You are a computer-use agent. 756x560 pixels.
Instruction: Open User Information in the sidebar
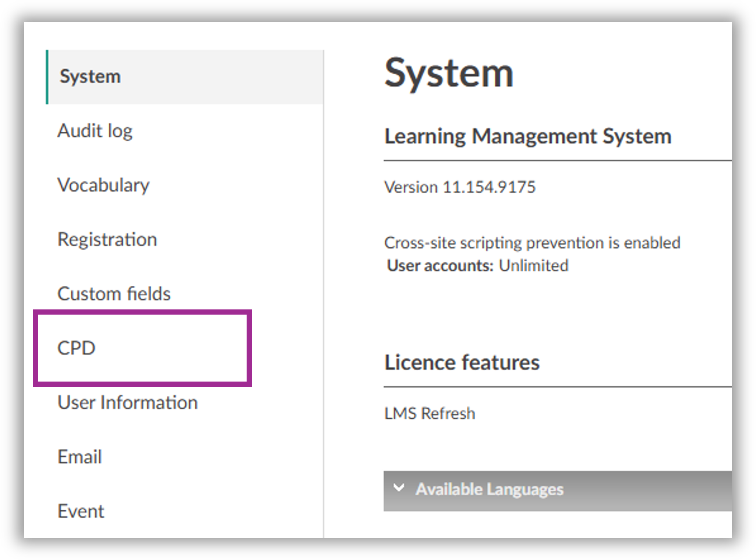point(127,402)
